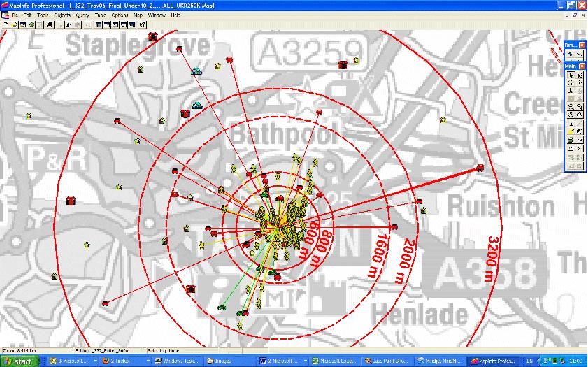
Task: Choose the Marquee Select tool
Action: (x=580, y=75)
